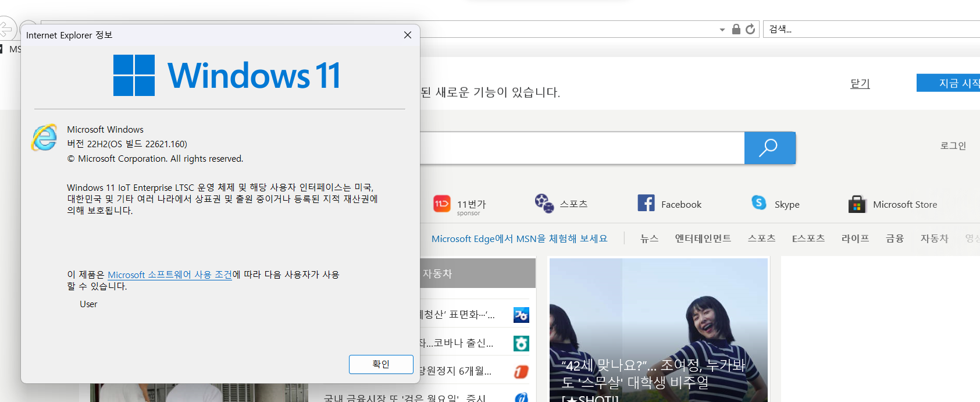Viewport: 980px width, 402px height.
Task: Open the 11번가 shortcut icon
Action: pyautogui.click(x=442, y=204)
